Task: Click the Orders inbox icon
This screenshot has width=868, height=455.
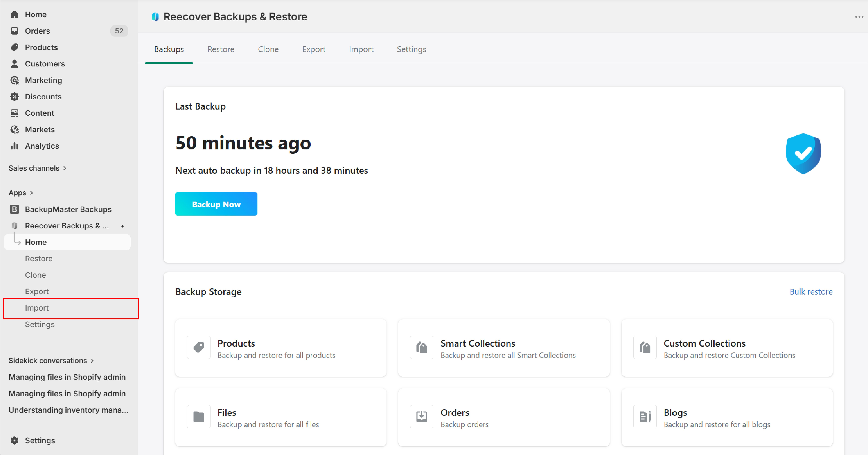Action: pos(15,31)
